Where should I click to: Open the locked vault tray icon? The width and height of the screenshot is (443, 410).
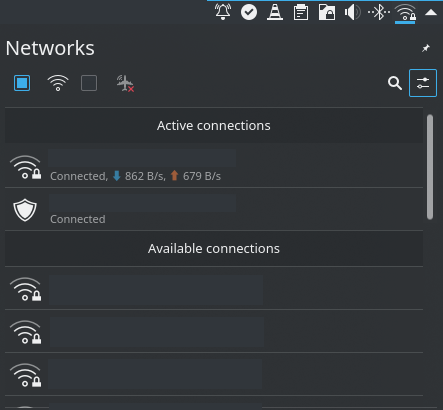tap(327, 12)
